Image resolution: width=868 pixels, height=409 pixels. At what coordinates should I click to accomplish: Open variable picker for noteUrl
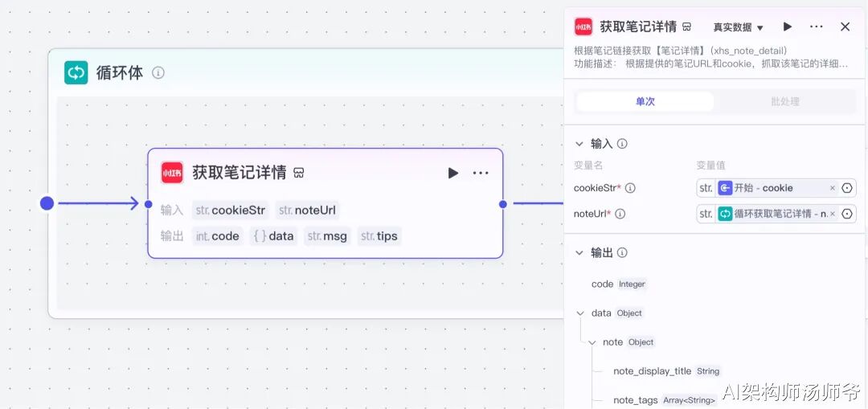846,214
